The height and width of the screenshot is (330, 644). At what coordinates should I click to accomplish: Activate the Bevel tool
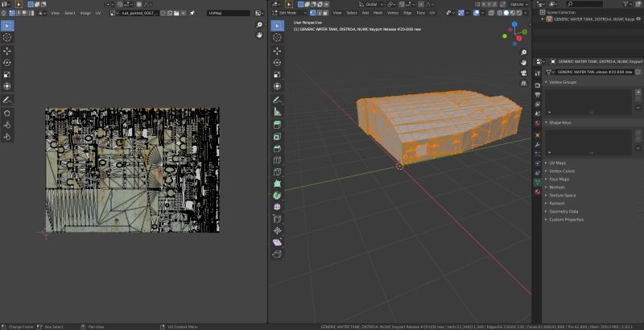coord(277,149)
